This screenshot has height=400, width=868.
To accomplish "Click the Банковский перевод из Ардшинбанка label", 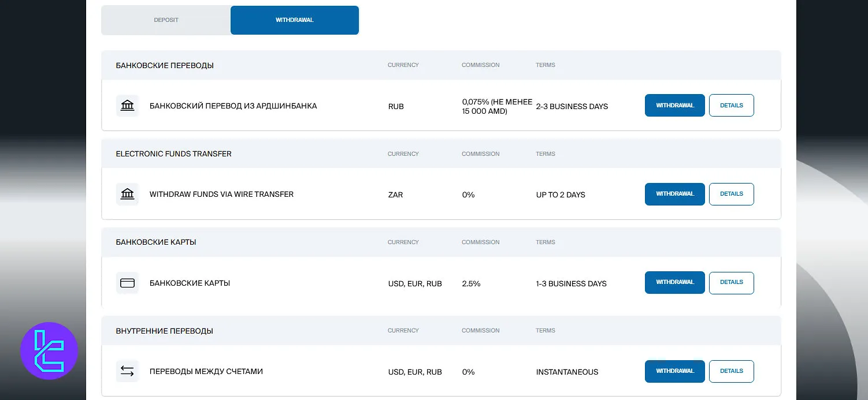I will pos(233,106).
